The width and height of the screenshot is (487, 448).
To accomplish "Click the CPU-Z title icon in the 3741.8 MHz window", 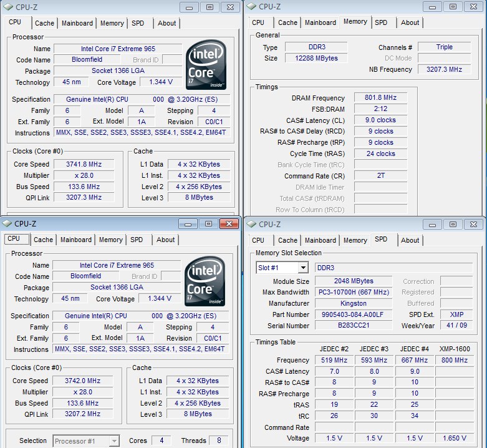I will [x=7, y=6].
